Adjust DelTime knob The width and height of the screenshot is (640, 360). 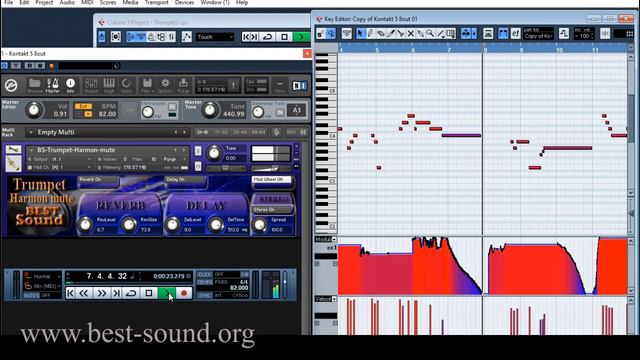click(x=216, y=224)
